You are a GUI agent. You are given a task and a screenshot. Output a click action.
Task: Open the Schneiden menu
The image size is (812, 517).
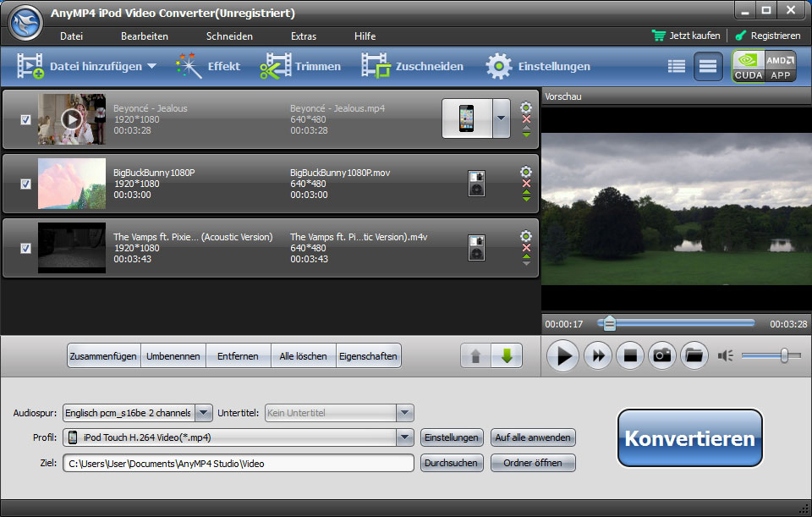229,36
